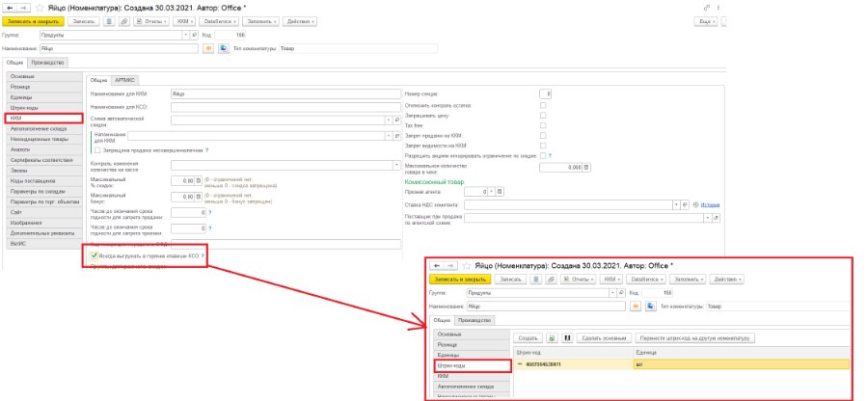This screenshot has width=868, height=401.
Task: Click green refresh icon in barcode toolbar
Action: pos(552,337)
